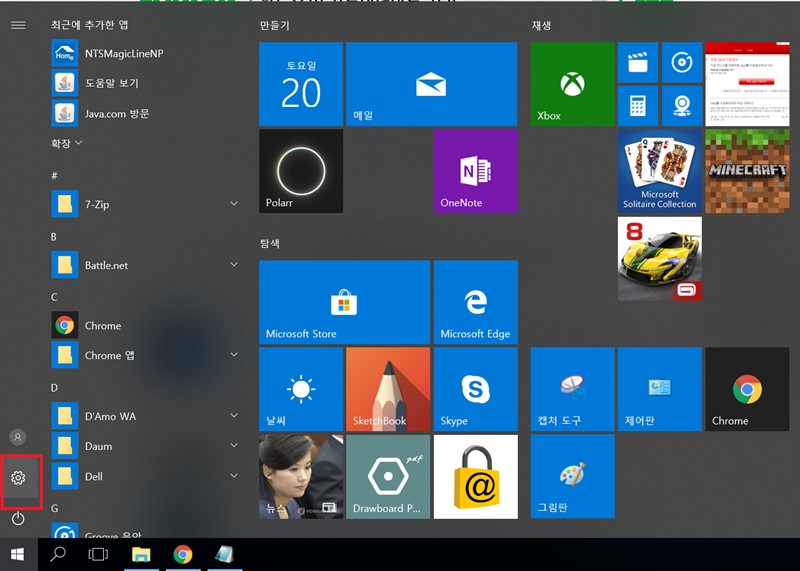The image size is (800, 571).
Task: Click the 재생 tile group title
Action: pos(541,25)
